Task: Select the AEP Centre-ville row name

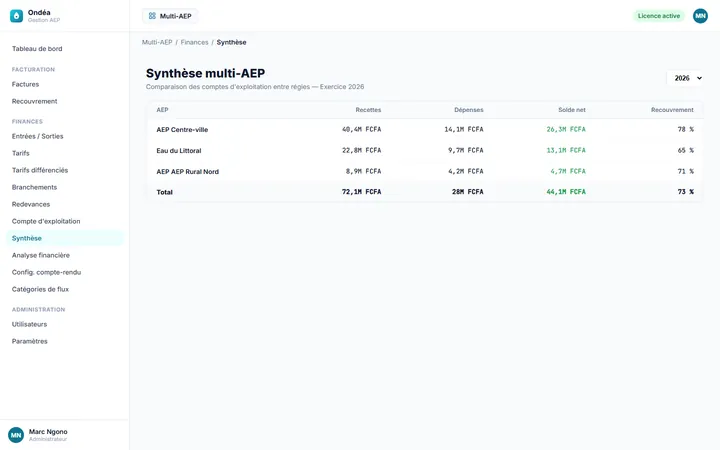Action: coord(182,130)
